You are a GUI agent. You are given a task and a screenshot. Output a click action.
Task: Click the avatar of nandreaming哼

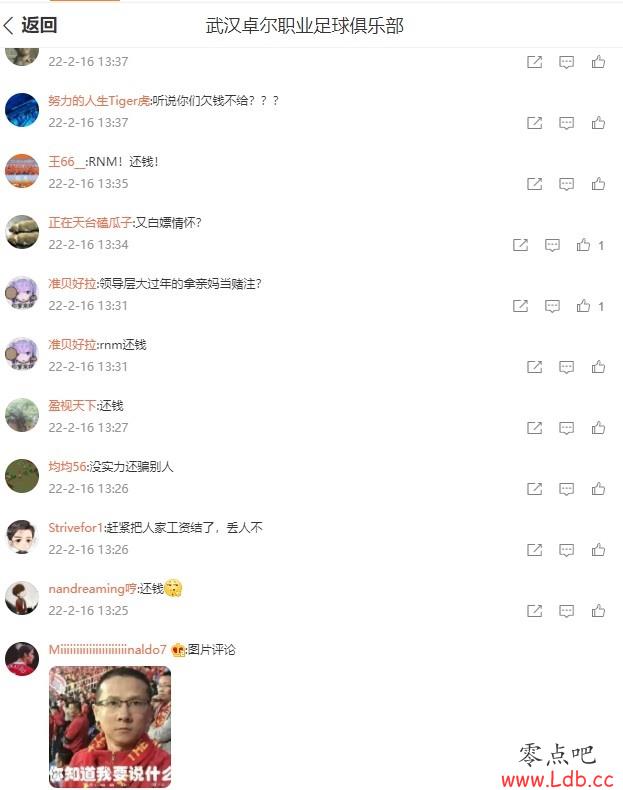[22, 598]
